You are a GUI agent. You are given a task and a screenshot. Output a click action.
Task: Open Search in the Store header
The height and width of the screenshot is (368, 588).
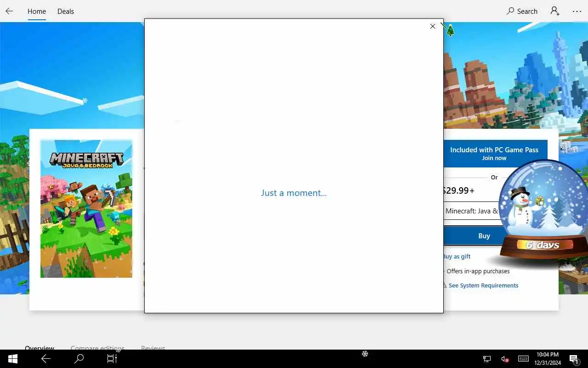coord(522,11)
